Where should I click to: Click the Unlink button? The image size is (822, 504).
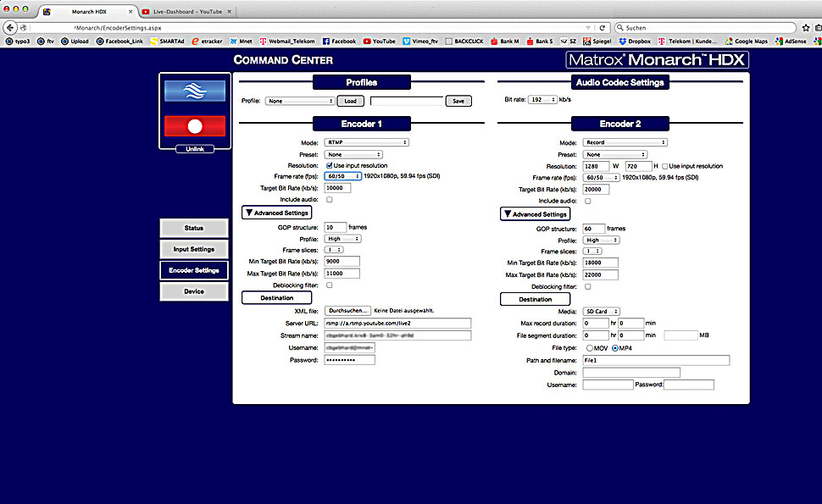pyautogui.click(x=194, y=150)
